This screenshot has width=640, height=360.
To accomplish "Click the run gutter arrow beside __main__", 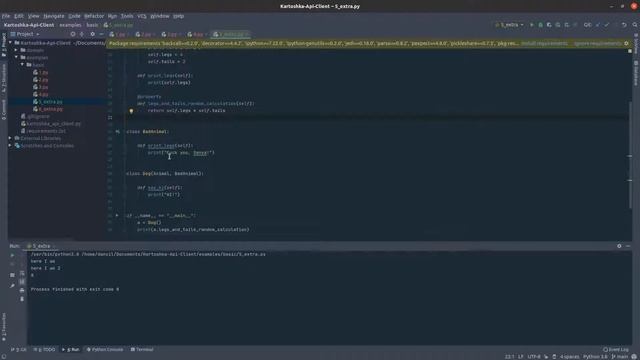I will pos(117,216).
